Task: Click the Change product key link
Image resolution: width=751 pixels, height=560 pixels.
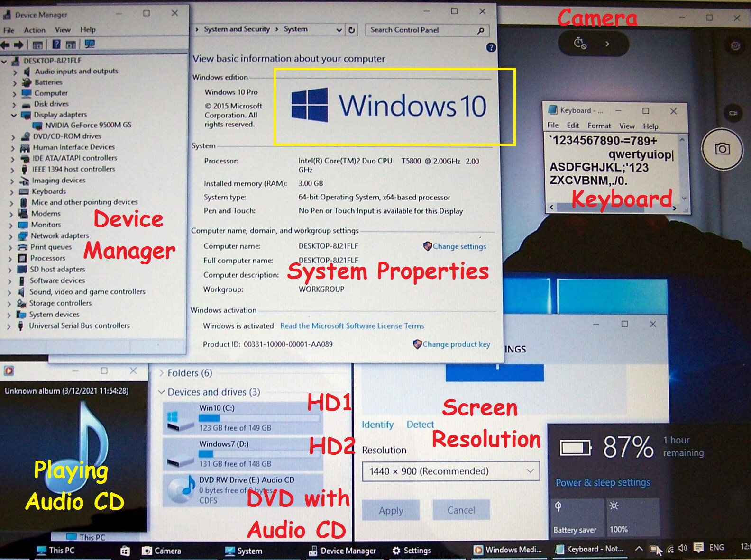Action: tap(456, 344)
